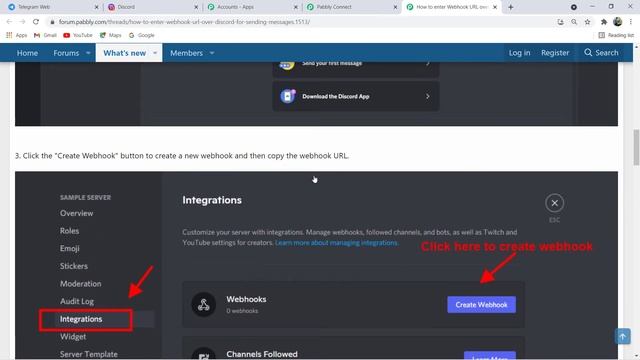Open the Extensions puzzle icon
The image size is (640, 360).
tap(604, 22)
